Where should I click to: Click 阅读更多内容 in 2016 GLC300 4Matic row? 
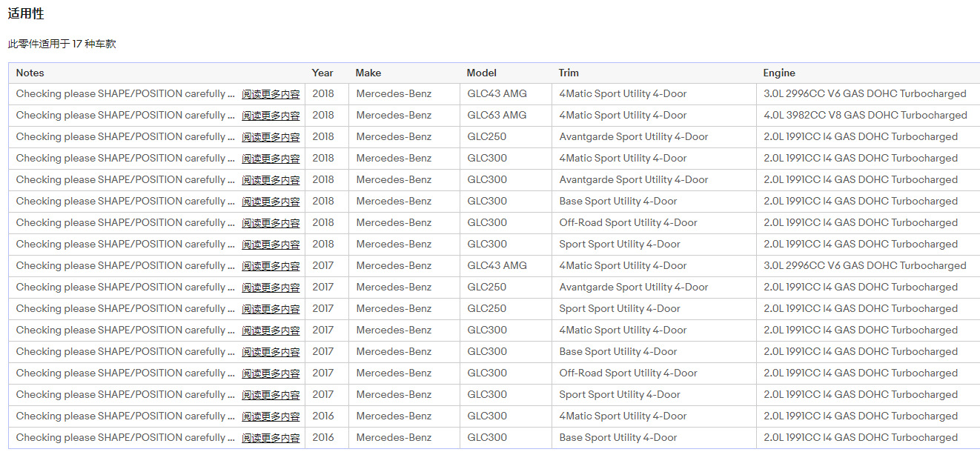coord(271,416)
